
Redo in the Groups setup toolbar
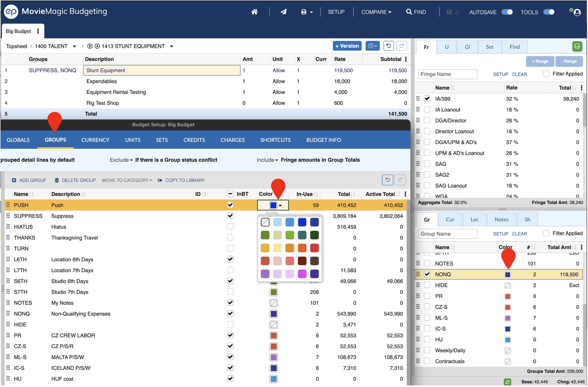[x=400, y=180]
